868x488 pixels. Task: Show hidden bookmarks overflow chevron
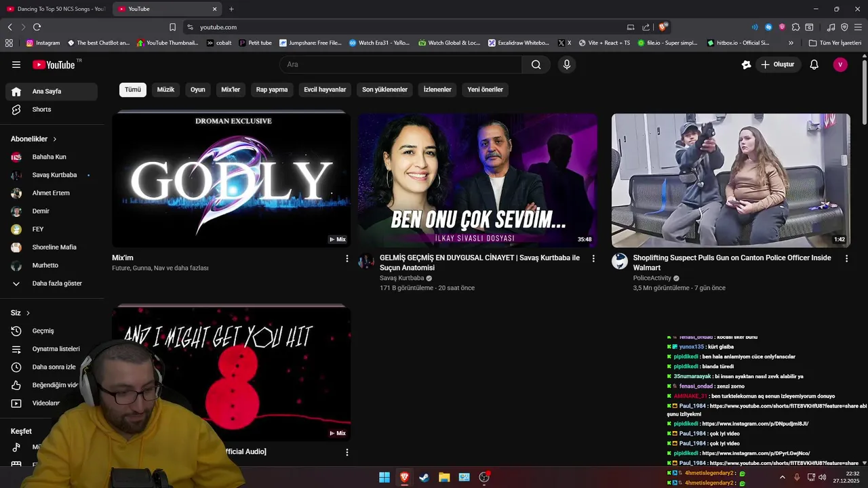point(791,43)
